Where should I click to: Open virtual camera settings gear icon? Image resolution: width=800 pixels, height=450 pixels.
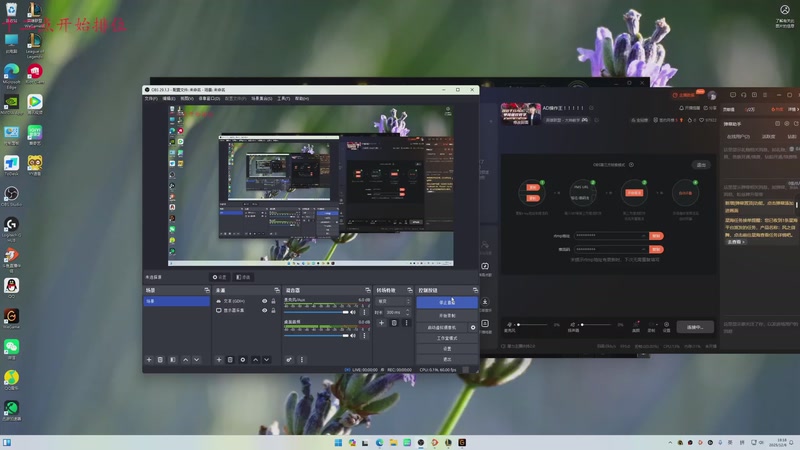[473, 327]
